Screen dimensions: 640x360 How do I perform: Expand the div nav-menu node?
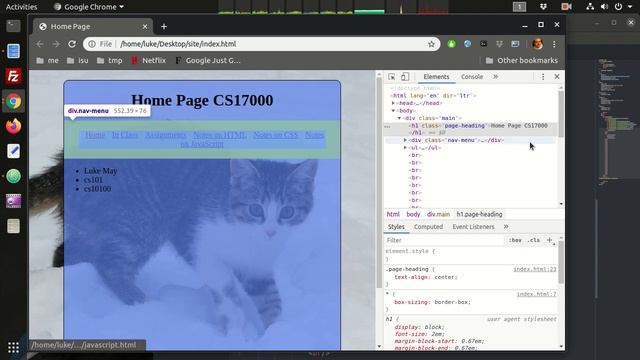[x=405, y=140]
